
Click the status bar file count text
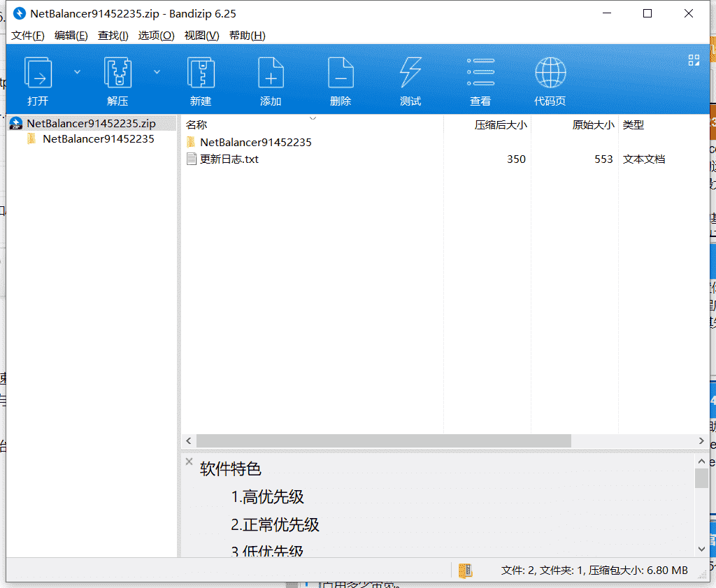point(594,571)
